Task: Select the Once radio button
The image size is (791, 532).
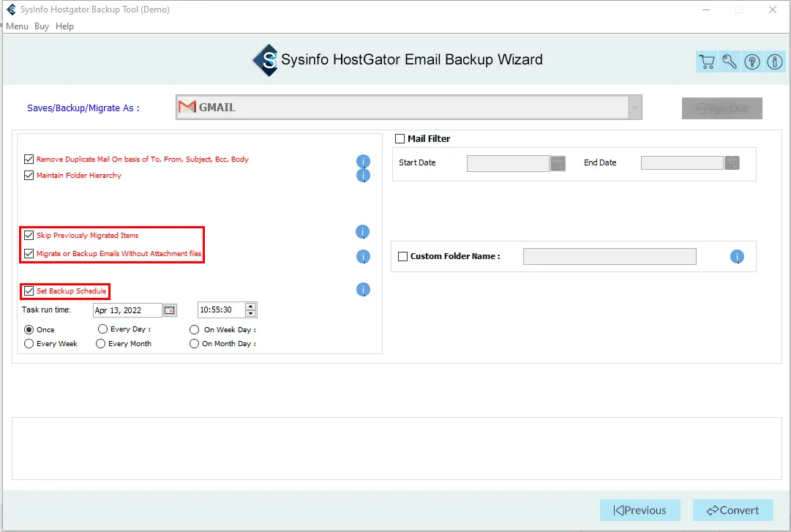Action: click(x=29, y=330)
